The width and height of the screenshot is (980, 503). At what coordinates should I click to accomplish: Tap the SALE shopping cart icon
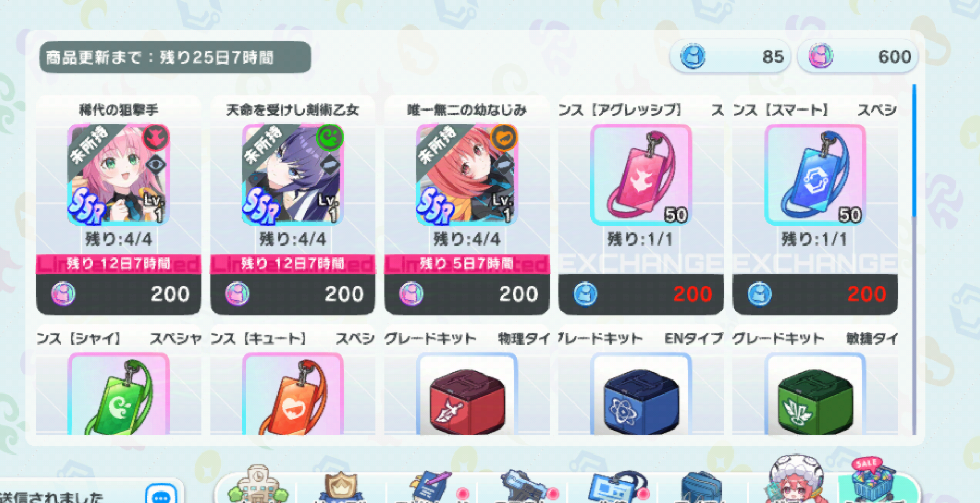[x=874, y=481]
